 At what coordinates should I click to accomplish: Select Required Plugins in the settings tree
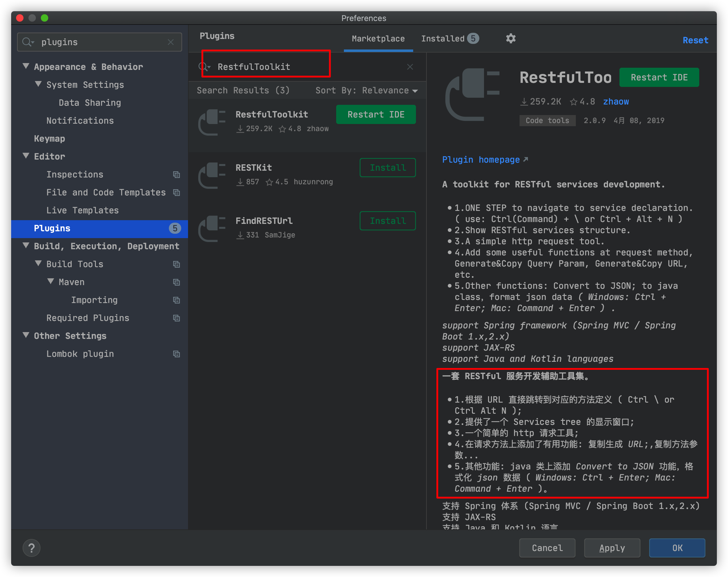tap(88, 318)
